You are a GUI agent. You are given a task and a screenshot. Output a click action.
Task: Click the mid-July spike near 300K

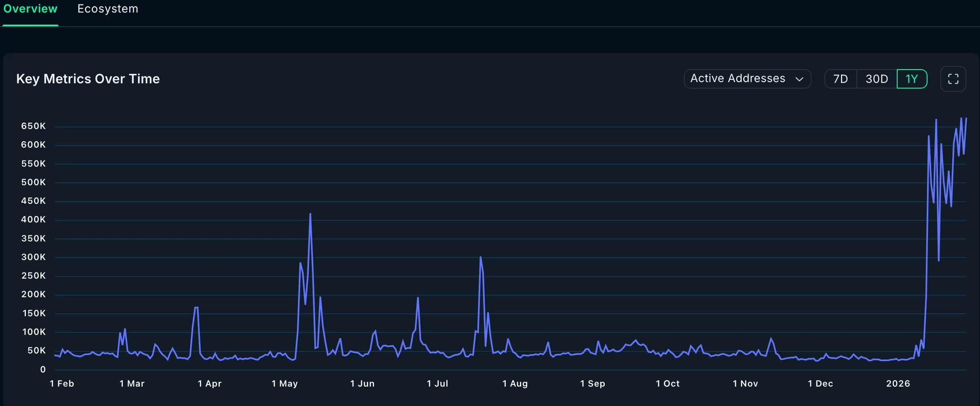(480, 257)
